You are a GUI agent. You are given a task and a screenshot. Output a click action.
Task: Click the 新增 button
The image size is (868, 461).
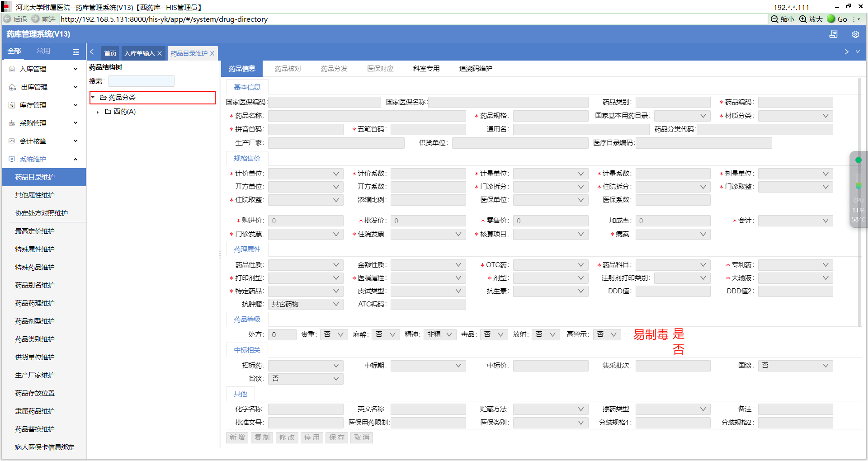point(237,437)
